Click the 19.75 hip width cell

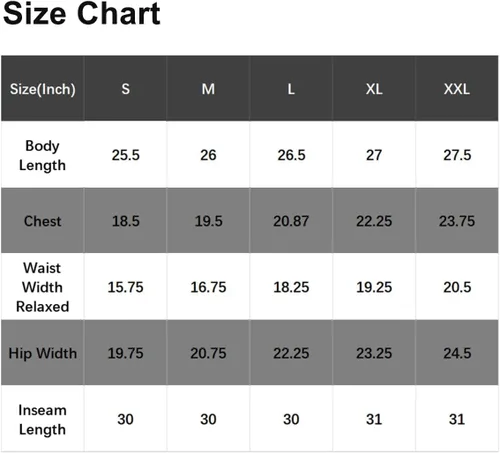tap(125, 353)
